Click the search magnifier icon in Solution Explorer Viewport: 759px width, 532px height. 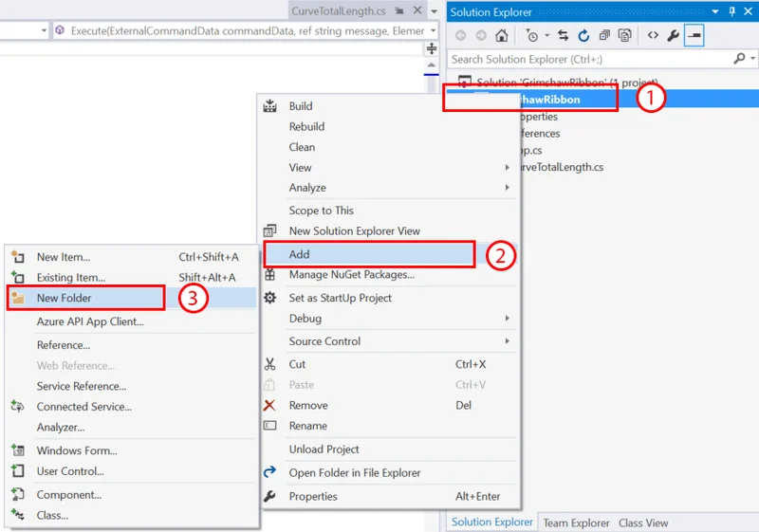739,59
